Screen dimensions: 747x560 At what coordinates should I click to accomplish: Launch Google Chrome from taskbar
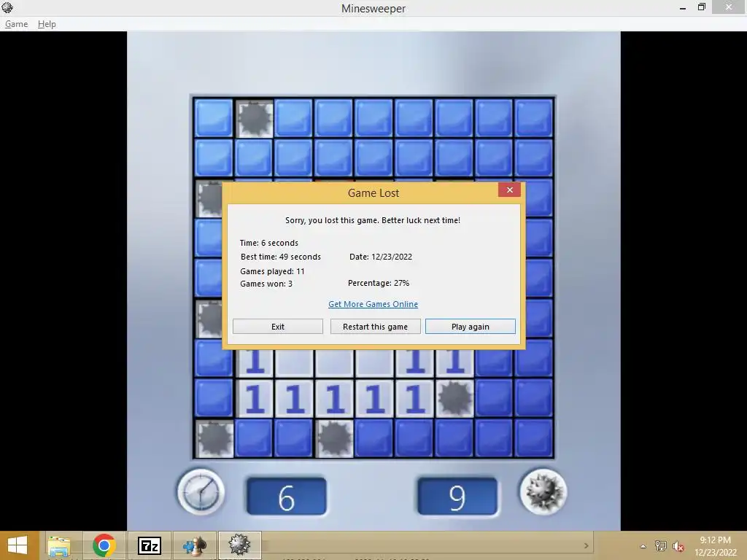point(104,545)
